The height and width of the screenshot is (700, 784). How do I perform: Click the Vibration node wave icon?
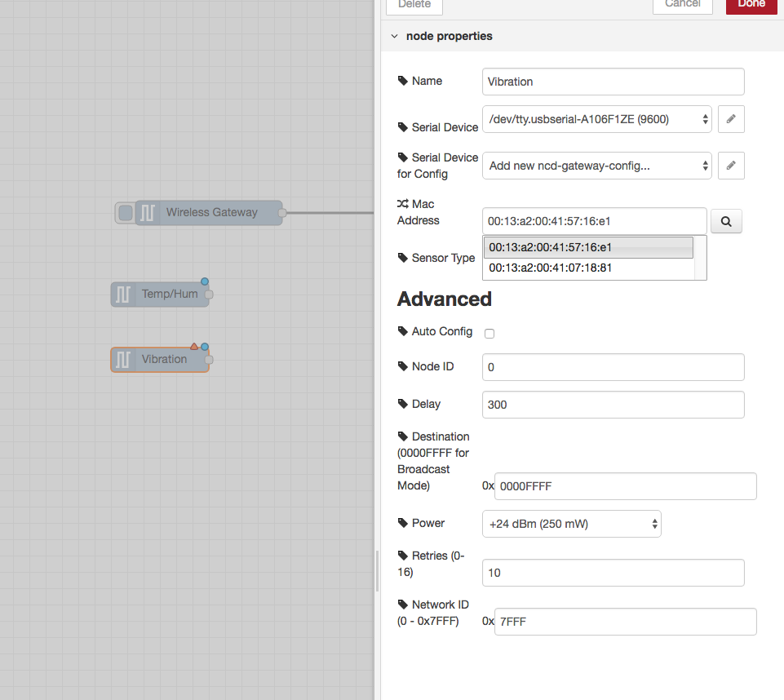(x=123, y=360)
